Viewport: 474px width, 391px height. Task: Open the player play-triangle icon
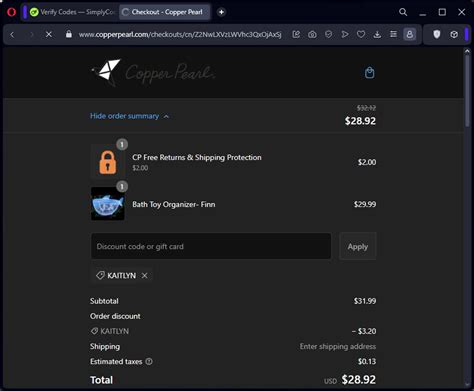(x=345, y=34)
